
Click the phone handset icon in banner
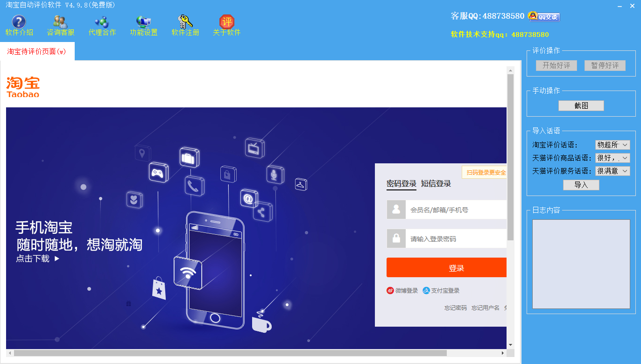pyautogui.click(x=194, y=186)
